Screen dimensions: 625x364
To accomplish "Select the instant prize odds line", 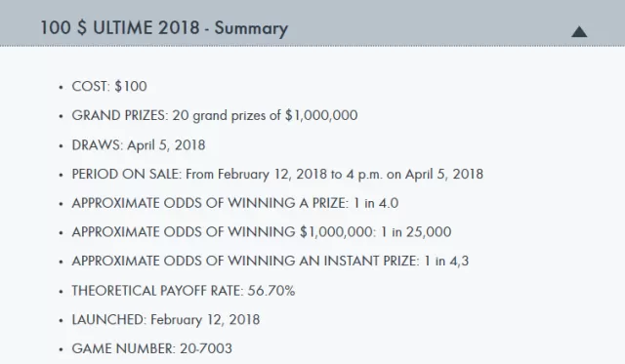I will click(x=271, y=262).
